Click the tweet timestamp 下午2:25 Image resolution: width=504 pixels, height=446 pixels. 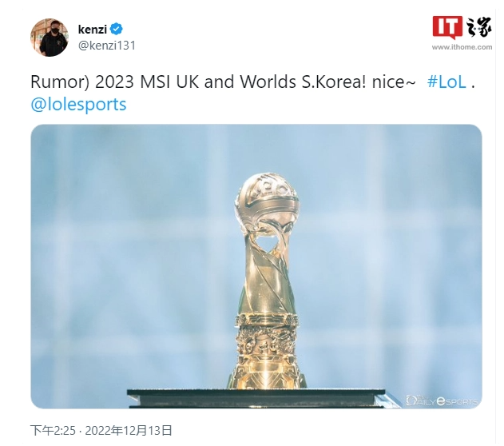click(53, 430)
